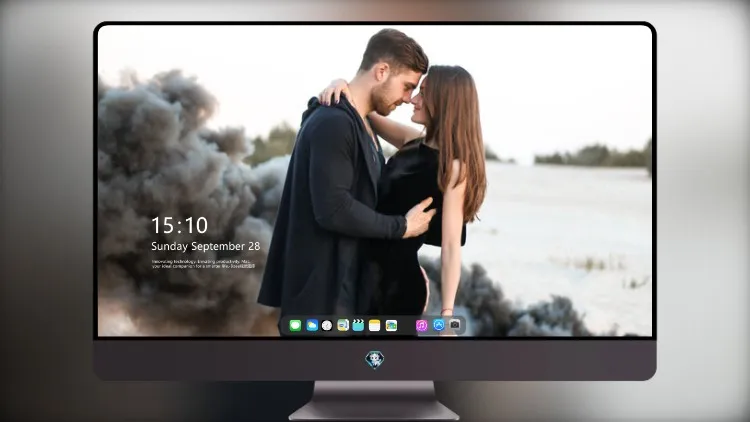Open the Camera app in the dock

455,325
